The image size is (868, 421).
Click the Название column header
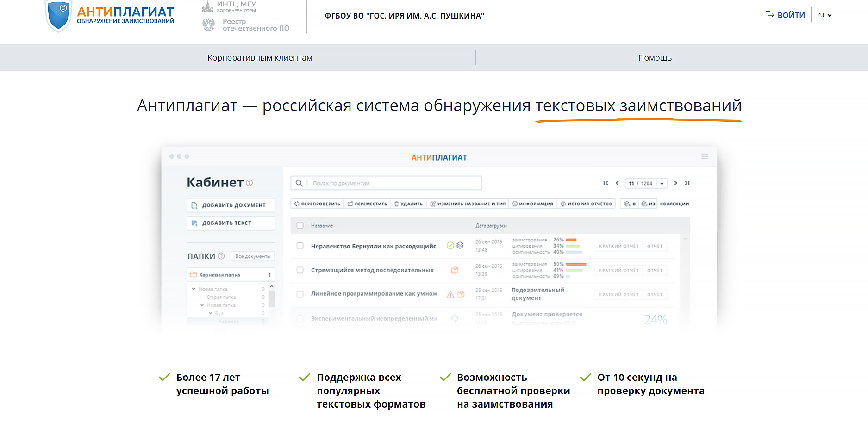pyautogui.click(x=322, y=226)
